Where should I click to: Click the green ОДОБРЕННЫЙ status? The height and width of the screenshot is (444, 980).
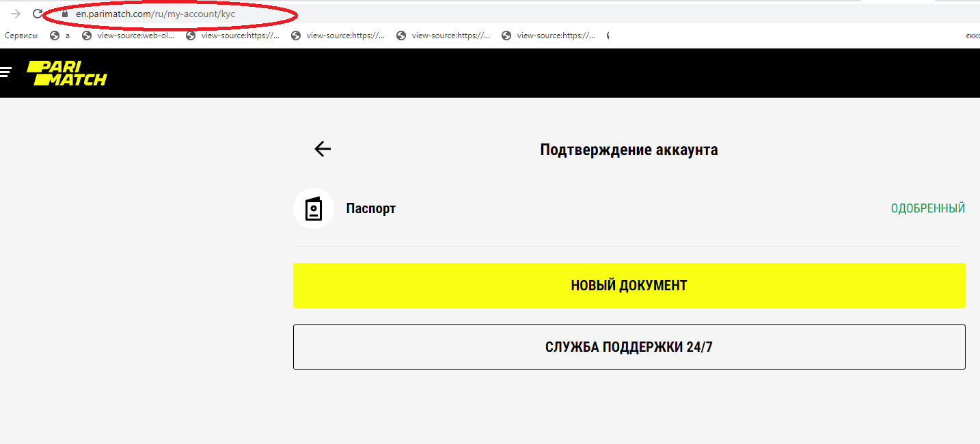pyautogui.click(x=927, y=208)
